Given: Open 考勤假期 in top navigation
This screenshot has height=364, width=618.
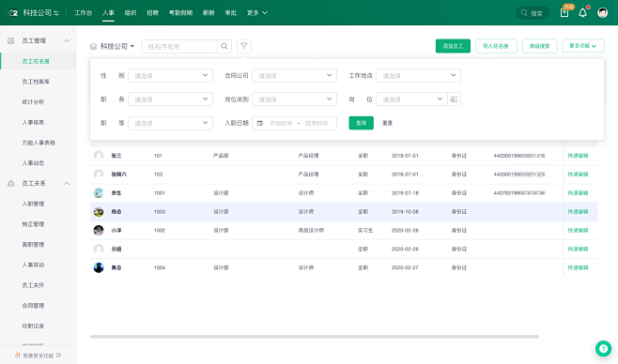Looking at the screenshot, I should tap(180, 13).
